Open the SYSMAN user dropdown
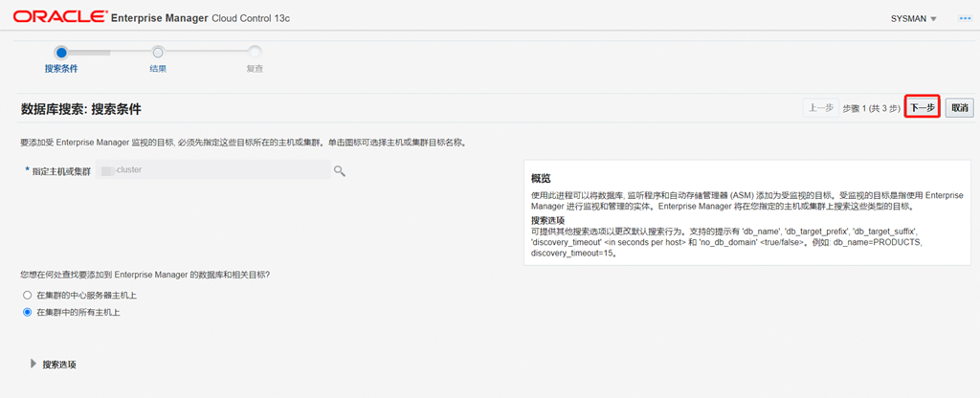Screen dimensions: 980x398 (x=913, y=19)
